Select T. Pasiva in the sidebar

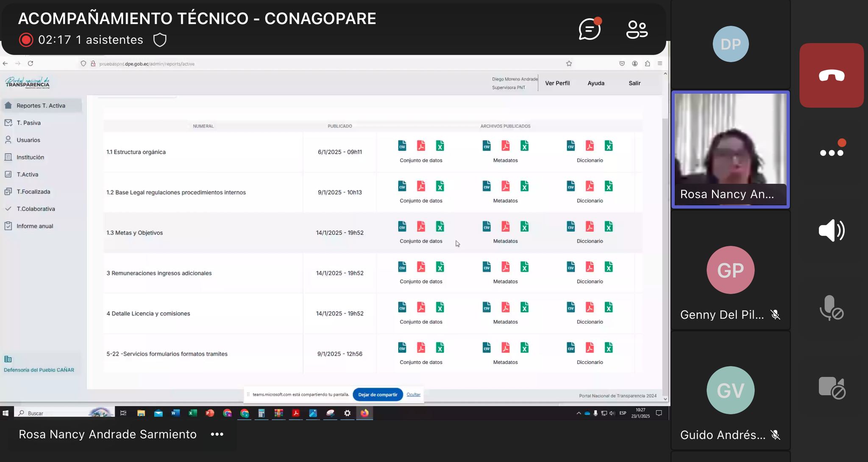click(x=28, y=123)
